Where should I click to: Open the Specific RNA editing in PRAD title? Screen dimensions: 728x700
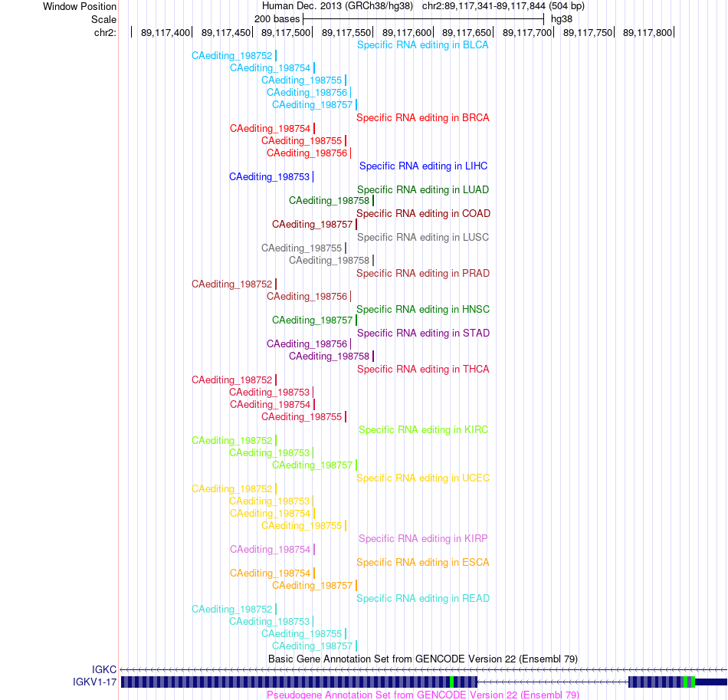pyautogui.click(x=423, y=274)
